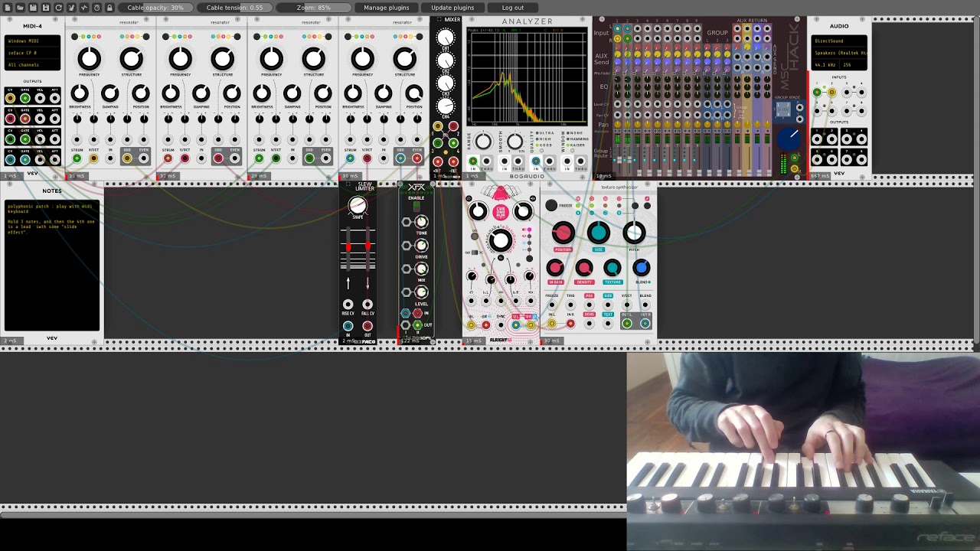Click the Analyzer spectrum display
The width and height of the screenshot is (980, 551).
[528, 77]
